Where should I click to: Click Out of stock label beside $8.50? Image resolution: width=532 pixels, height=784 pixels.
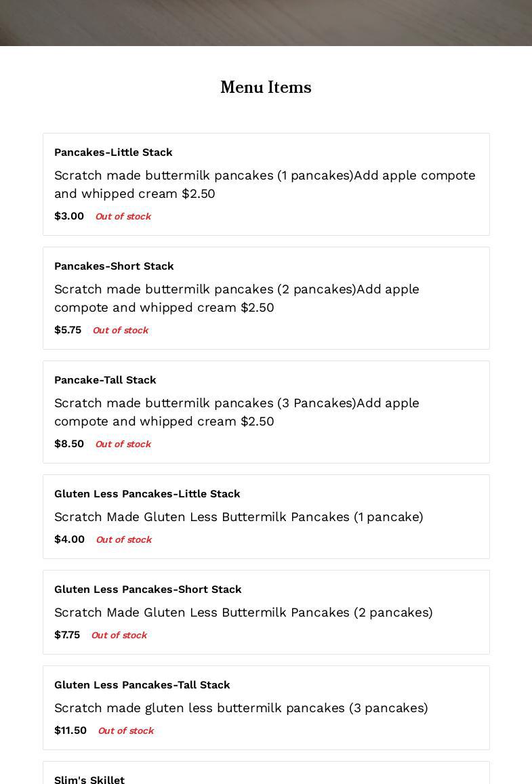click(x=123, y=445)
